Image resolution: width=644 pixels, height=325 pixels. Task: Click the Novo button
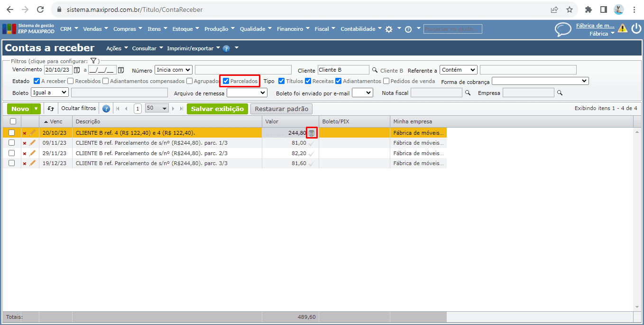click(20, 109)
